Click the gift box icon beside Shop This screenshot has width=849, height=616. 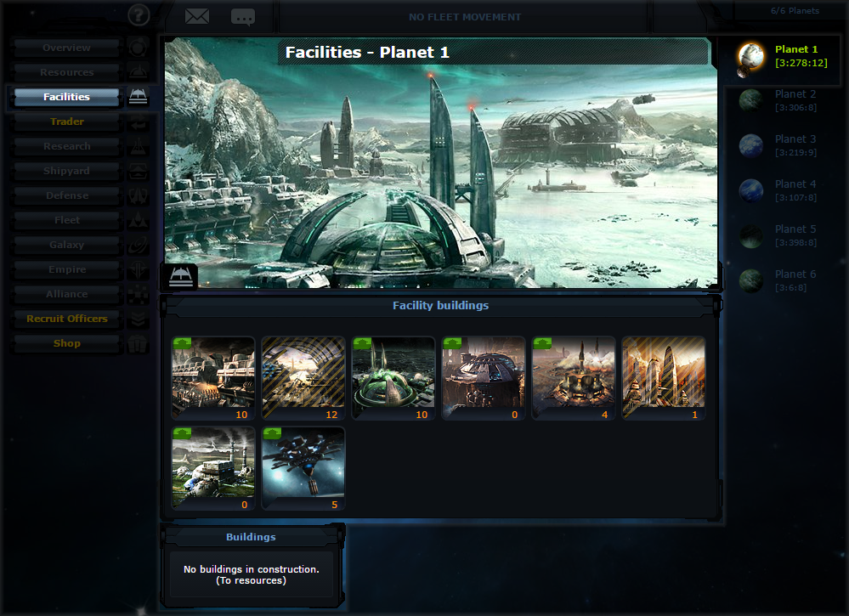click(138, 343)
